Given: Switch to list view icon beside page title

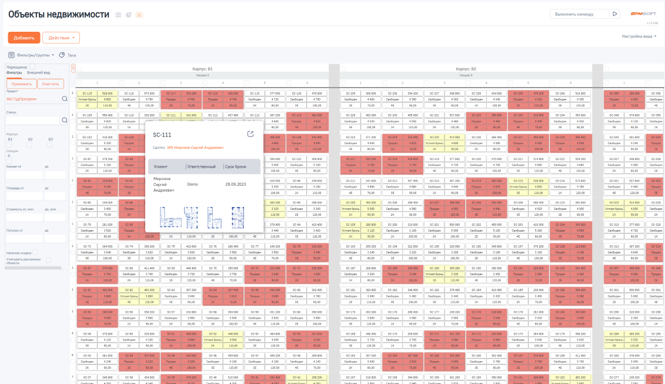Looking at the screenshot, I should (118, 15).
